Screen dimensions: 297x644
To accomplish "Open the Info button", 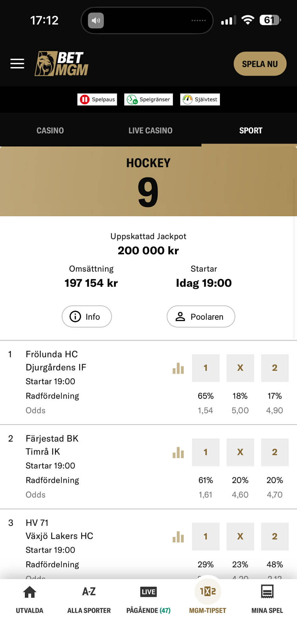I will pyautogui.click(x=87, y=316).
